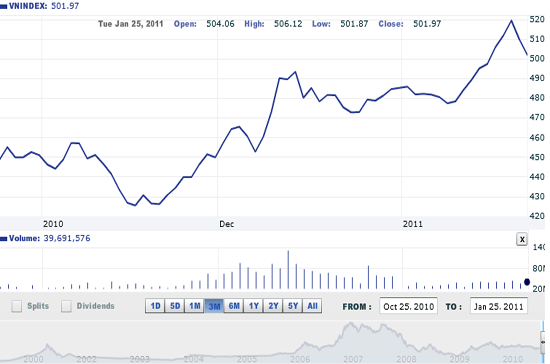Screen dimensions: 550x364
Task: Click the TO date field
Action: 499,306
